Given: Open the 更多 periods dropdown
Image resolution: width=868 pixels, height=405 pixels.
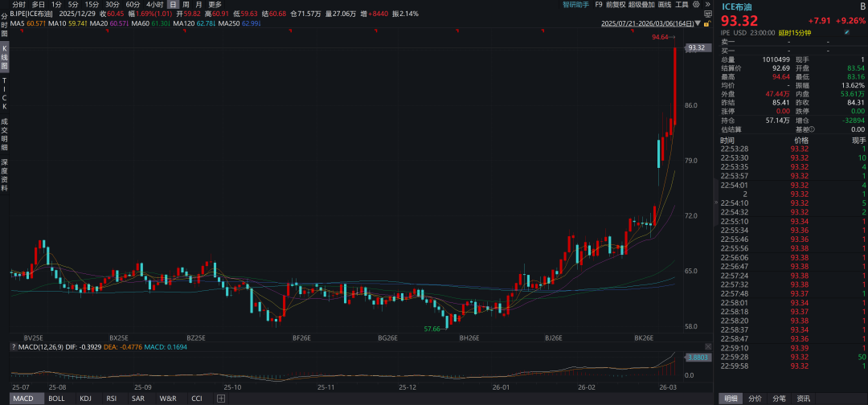Looking at the screenshot, I should pyautogui.click(x=215, y=5).
